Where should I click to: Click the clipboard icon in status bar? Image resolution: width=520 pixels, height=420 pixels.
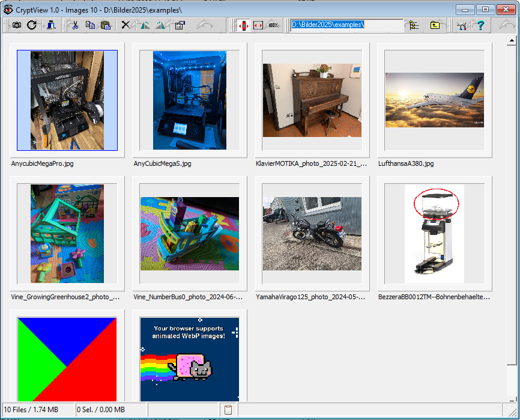(228, 409)
